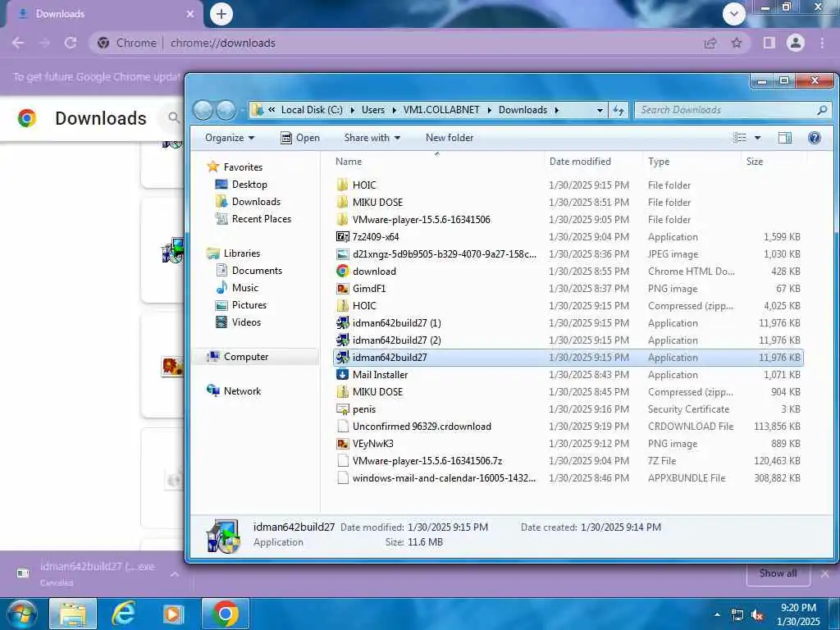Select the GimdF1 PNG image file
Screen dimensions: 840x630
pos(568,288)
